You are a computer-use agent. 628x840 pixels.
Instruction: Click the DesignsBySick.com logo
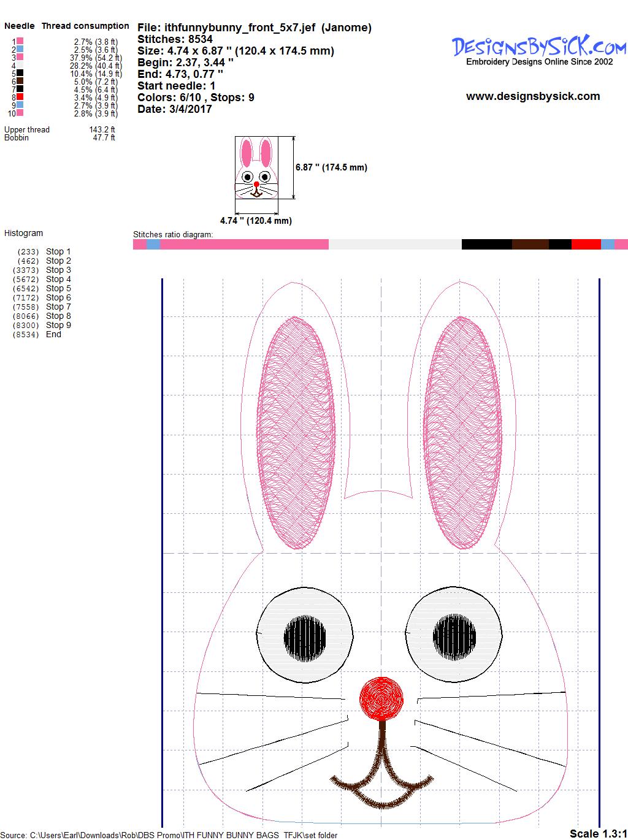click(538, 46)
